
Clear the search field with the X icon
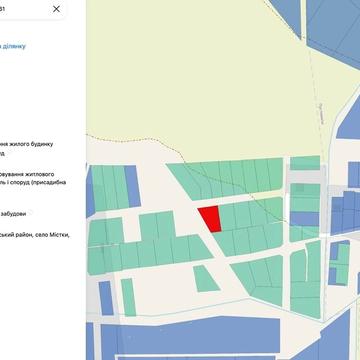tap(56, 9)
